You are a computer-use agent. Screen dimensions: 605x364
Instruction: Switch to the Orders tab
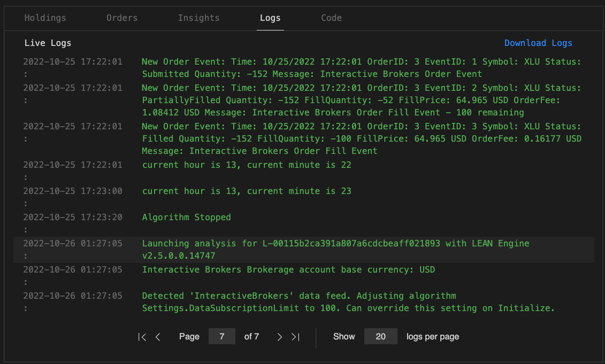tap(122, 18)
